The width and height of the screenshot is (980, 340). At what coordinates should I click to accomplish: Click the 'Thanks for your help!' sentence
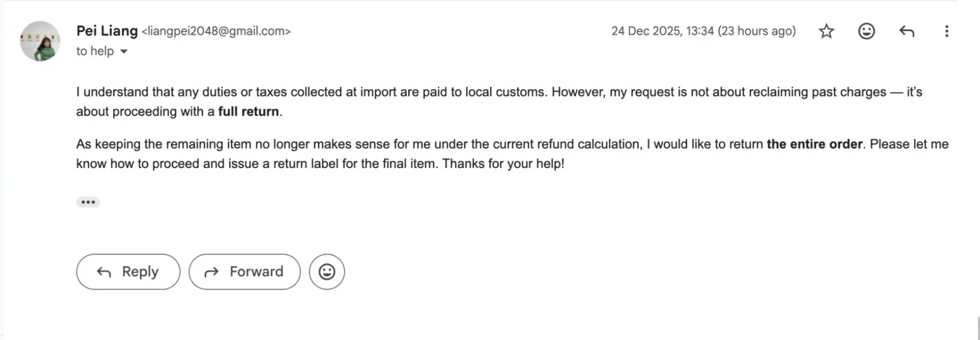[x=503, y=163]
